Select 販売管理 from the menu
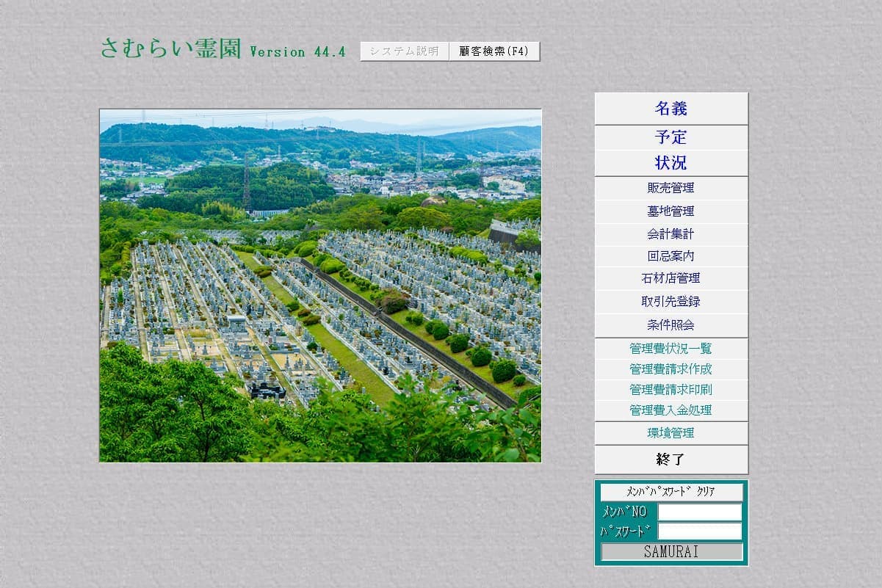This screenshot has height=588, width=882. 671,188
